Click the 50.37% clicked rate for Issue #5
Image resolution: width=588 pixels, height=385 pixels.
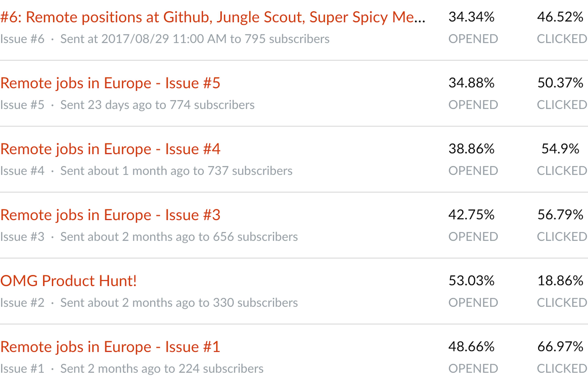coord(560,83)
